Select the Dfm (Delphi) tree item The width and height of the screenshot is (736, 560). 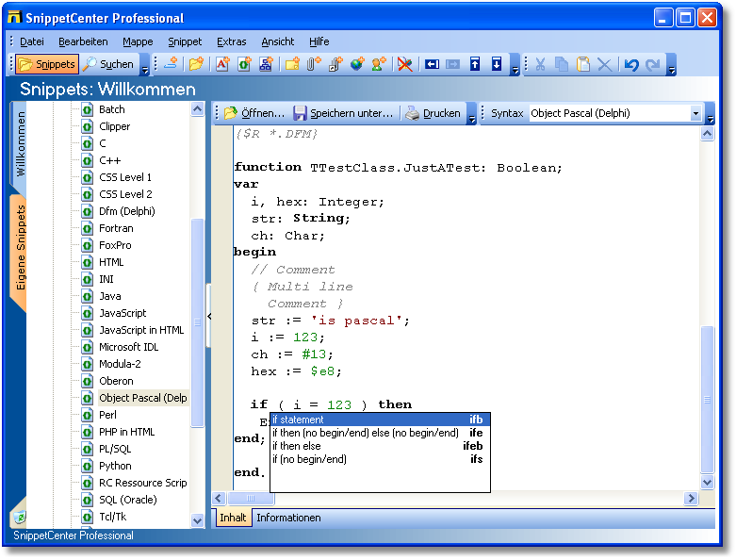click(x=126, y=212)
